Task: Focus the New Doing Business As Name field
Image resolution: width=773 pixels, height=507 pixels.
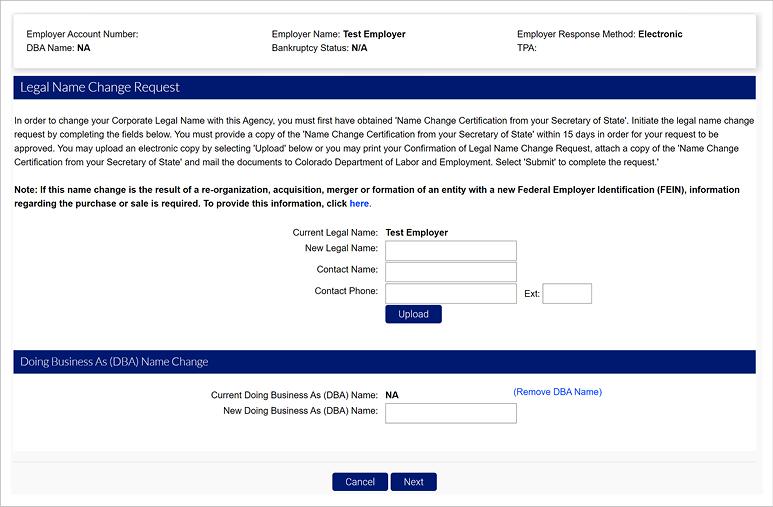Action: point(450,413)
